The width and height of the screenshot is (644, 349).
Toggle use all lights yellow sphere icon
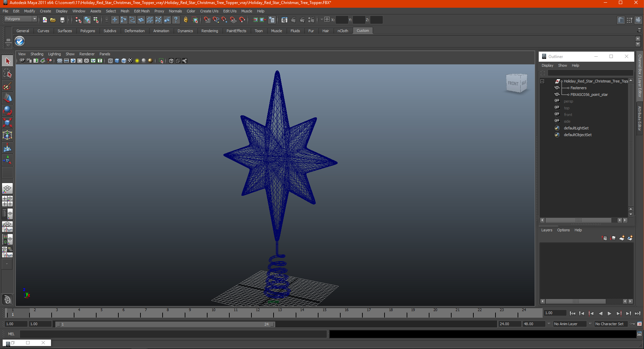137,61
